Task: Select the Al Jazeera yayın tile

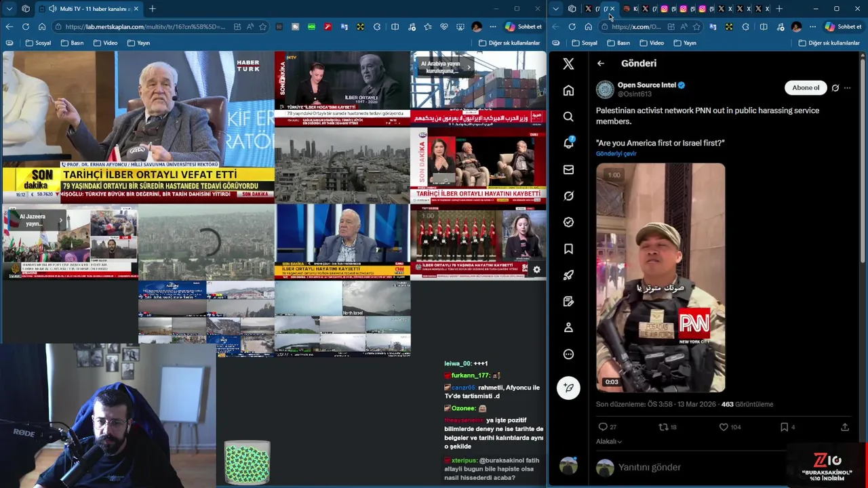Action: pos(70,241)
